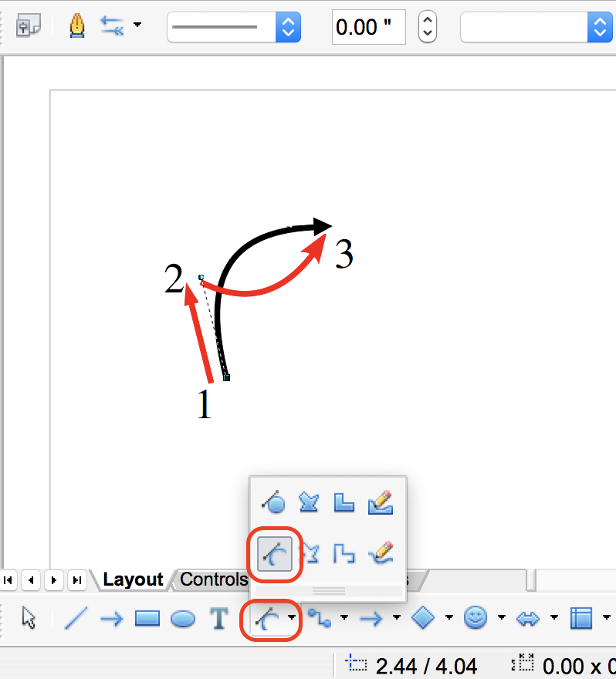Jump to the first layer tab

tap(8, 579)
